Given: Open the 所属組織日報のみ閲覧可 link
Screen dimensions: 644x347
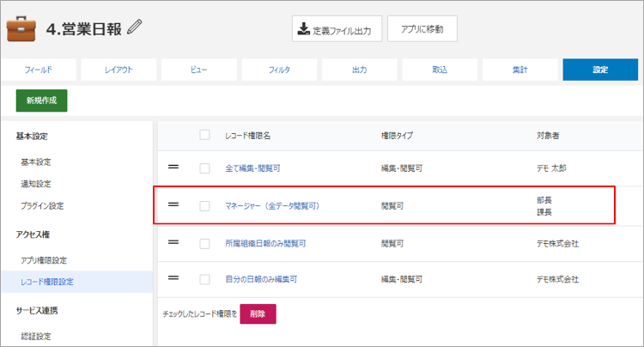Looking at the screenshot, I should 265,244.
